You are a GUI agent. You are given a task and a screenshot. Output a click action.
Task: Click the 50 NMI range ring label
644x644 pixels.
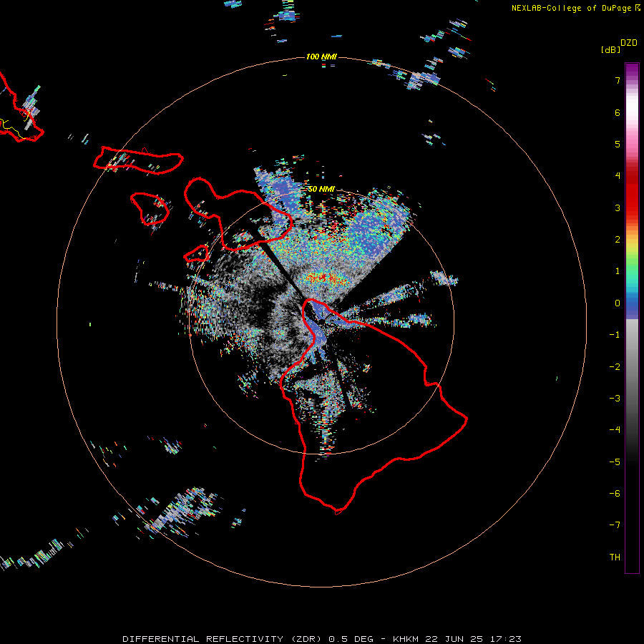(x=321, y=189)
